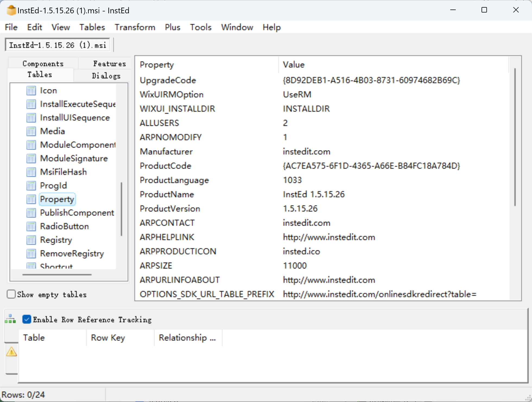Select the WIXUI_INSTALLDIR property
The image size is (532, 402).
[177, 109]
